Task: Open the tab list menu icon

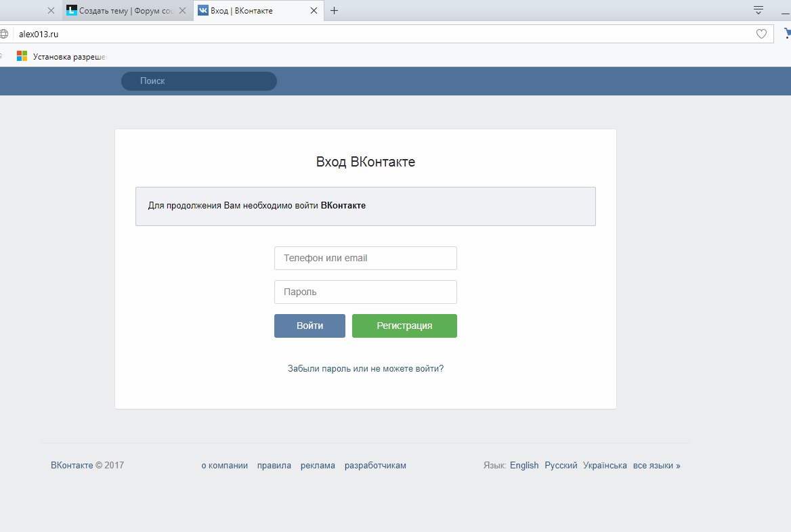Action: [758, 10]
